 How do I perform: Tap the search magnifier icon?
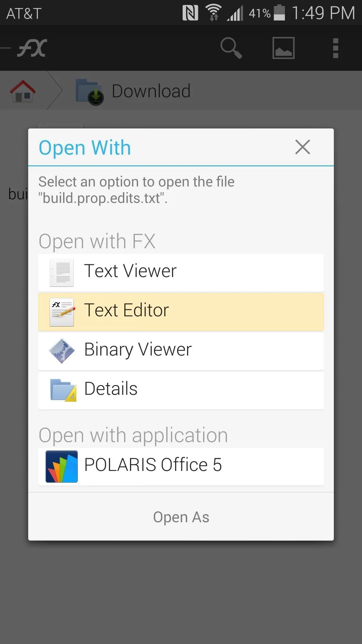[x=231, y=48]
